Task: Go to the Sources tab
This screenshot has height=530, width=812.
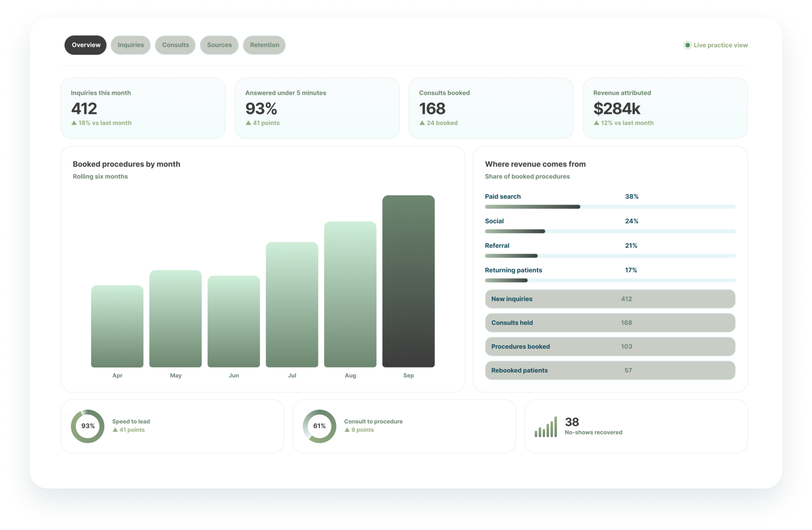Action: (219, 45)
